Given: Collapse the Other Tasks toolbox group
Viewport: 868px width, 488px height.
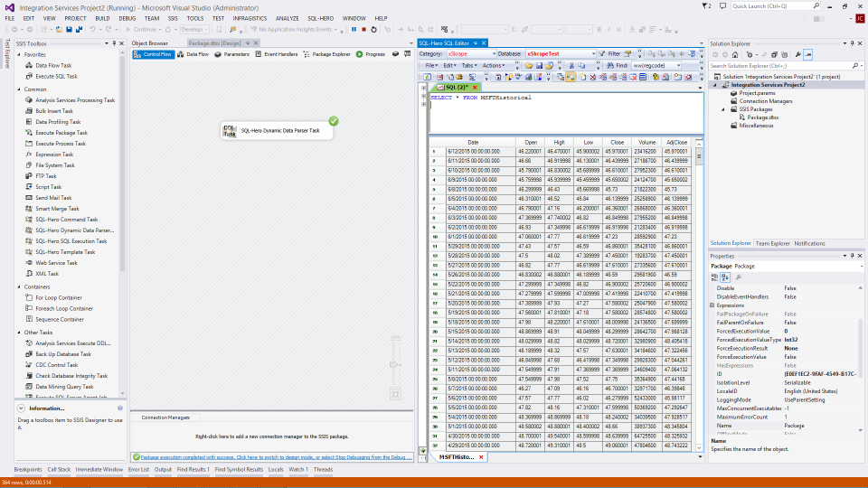Looking at the screenshot, I should click(x=19, y=333).
